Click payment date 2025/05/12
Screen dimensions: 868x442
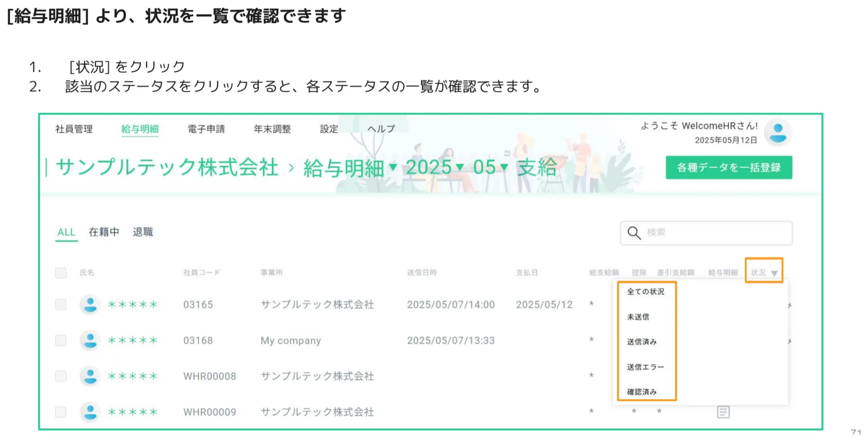(x=544, y=305)
